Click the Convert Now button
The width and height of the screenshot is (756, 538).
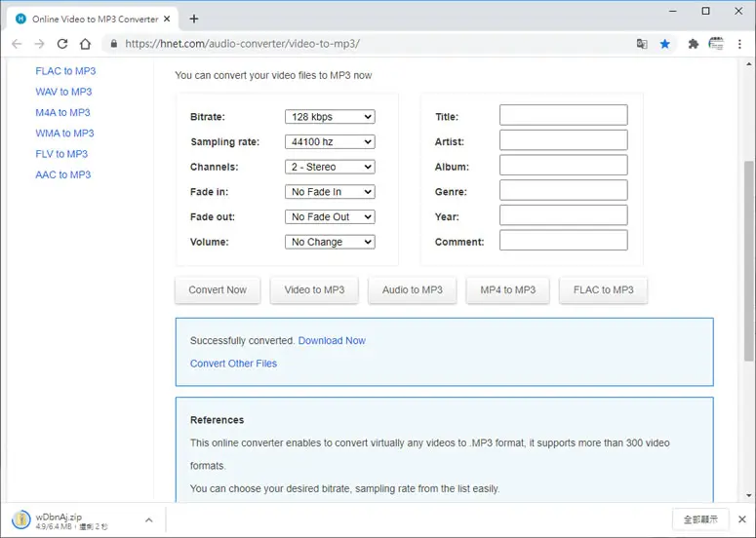coord(218,289)
